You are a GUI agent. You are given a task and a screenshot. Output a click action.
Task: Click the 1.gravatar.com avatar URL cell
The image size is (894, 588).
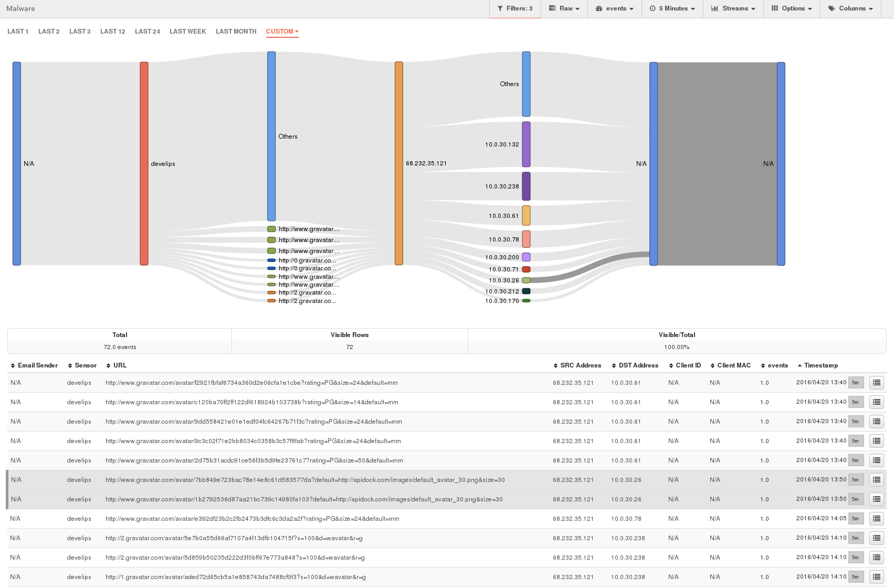coord(236,577)
